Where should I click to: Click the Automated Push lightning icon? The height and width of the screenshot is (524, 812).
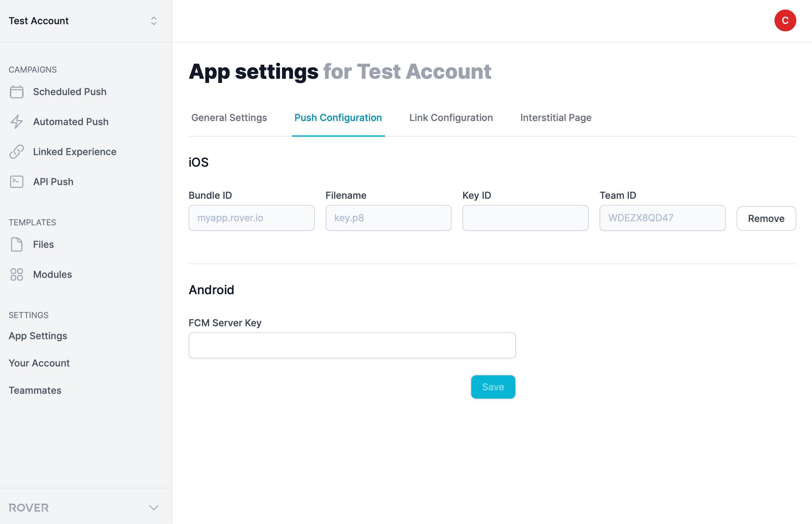click(16, 122)
